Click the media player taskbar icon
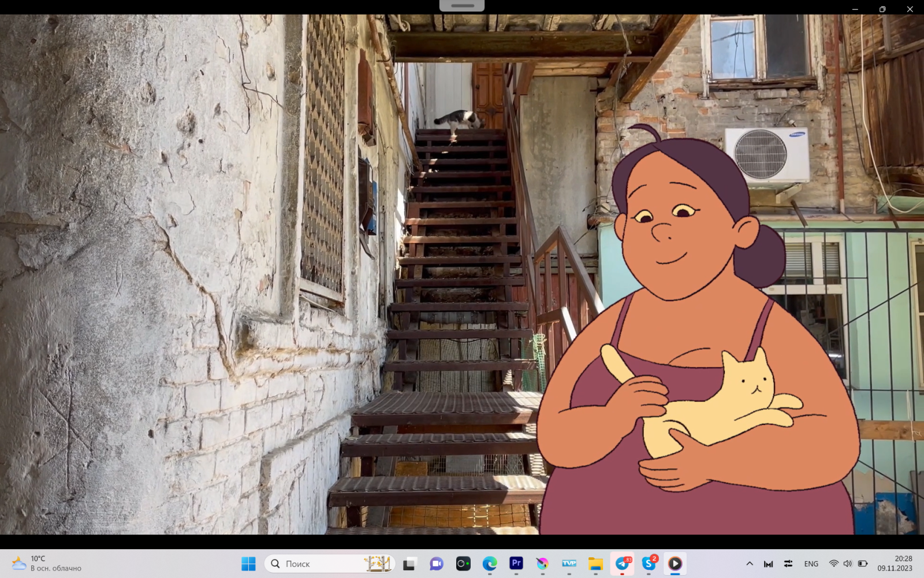This screenshot has height=578, width=924. click(x=675, y=564)
